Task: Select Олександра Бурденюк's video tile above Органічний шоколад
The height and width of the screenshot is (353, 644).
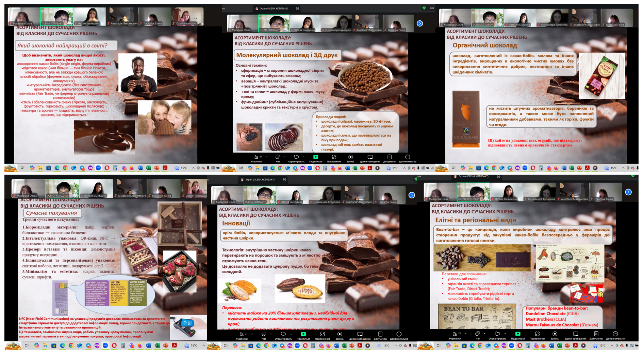Action: tap(552, 18)
